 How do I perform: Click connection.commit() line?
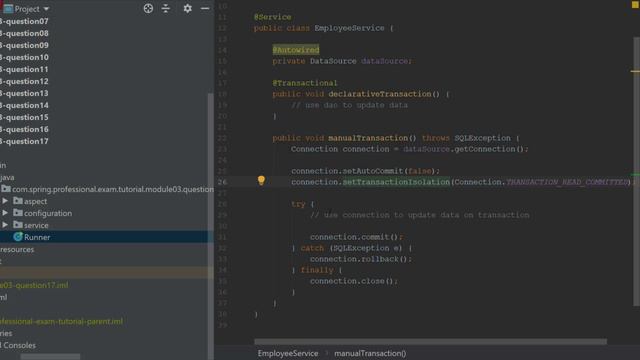pyautogui.click(x=356, y=237)
